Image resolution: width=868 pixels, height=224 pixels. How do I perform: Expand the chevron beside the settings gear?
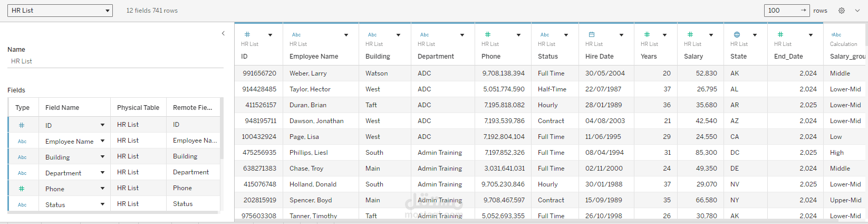[x=857, y=11]
